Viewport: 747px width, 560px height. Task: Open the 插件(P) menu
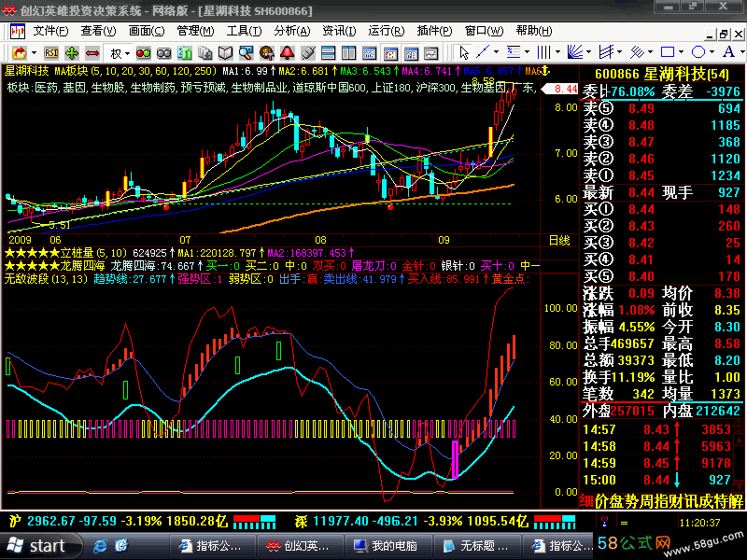pos(434,32)
